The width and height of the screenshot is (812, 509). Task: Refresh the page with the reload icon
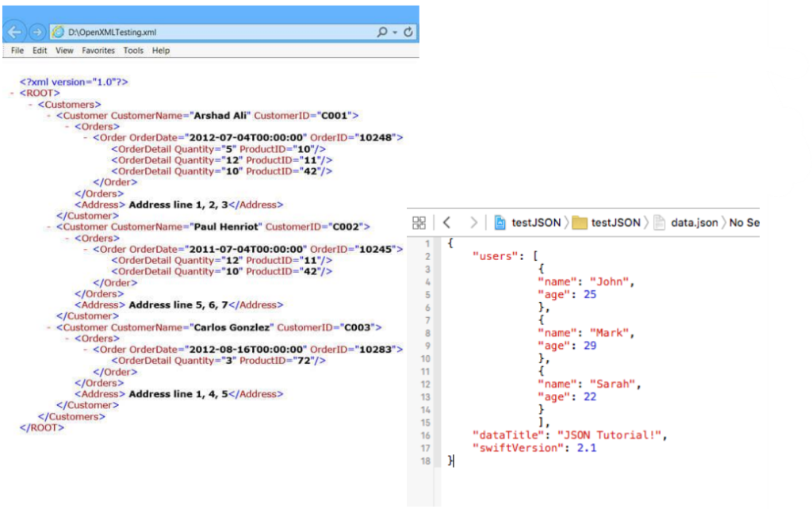(x=408, y=32)
